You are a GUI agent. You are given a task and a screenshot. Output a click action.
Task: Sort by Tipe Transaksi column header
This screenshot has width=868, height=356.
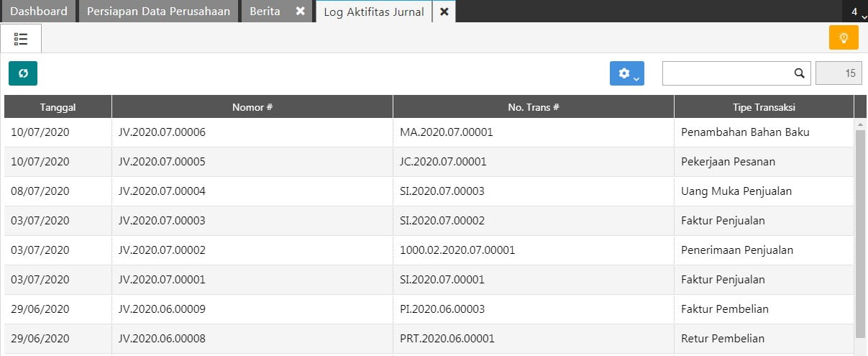click(764, 107)
